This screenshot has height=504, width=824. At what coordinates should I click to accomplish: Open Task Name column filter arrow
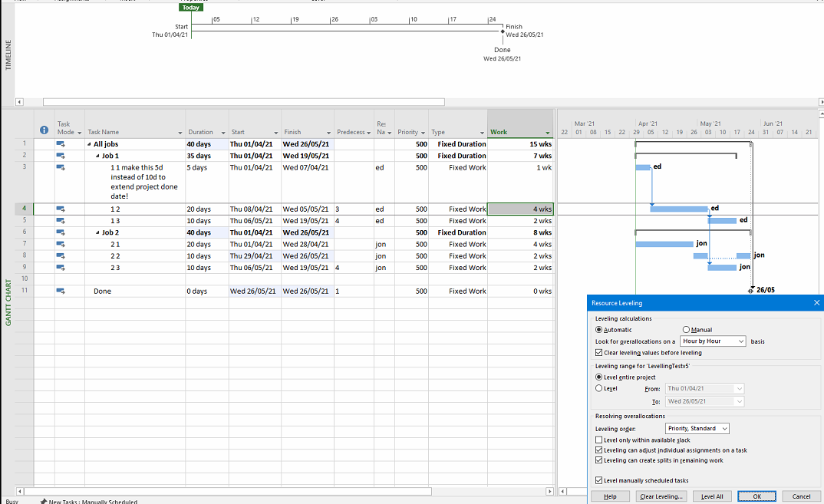click(180, 133)
